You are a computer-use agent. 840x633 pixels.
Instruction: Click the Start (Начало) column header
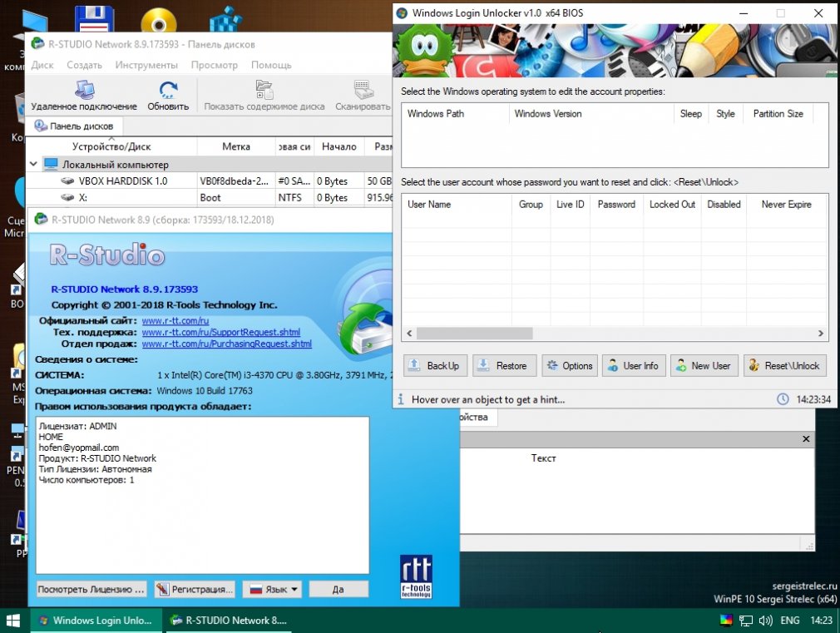click(x=339, y=146)
